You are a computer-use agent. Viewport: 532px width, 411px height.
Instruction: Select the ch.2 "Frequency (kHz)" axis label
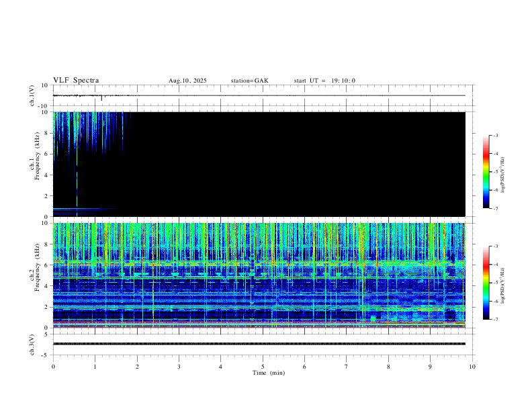coord(38,267)
